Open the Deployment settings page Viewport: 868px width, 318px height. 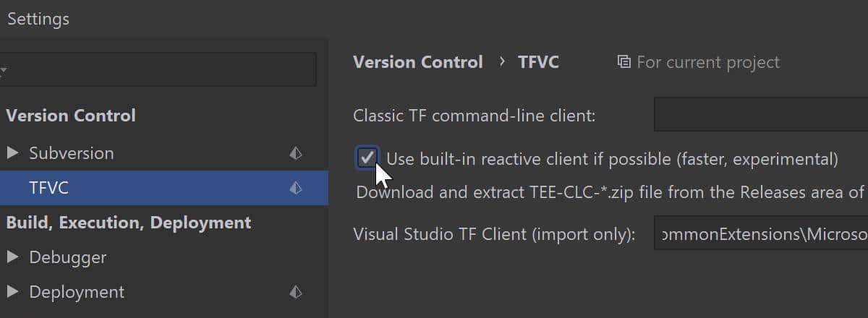click(77, 292)
